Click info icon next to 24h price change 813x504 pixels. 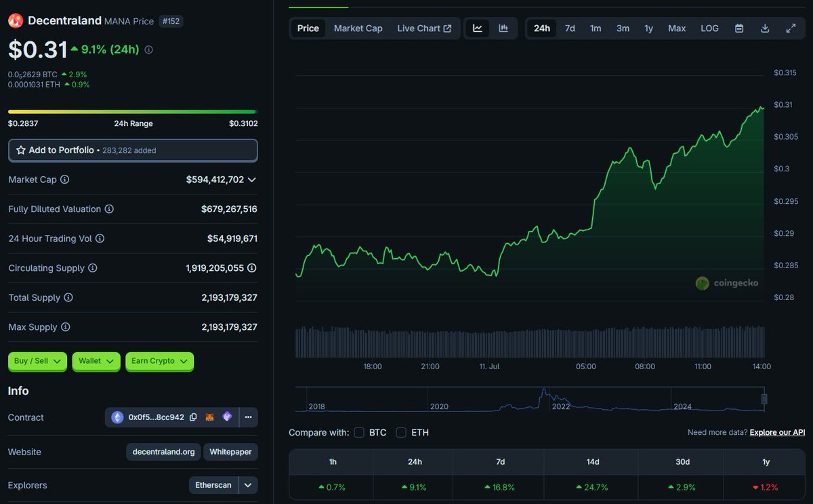click(x=149, y=50)
